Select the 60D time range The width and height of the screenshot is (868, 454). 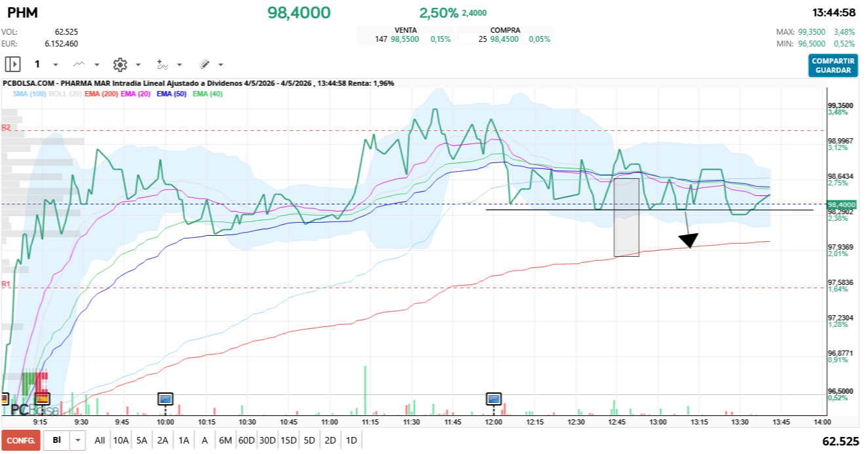tap(246, 440)
